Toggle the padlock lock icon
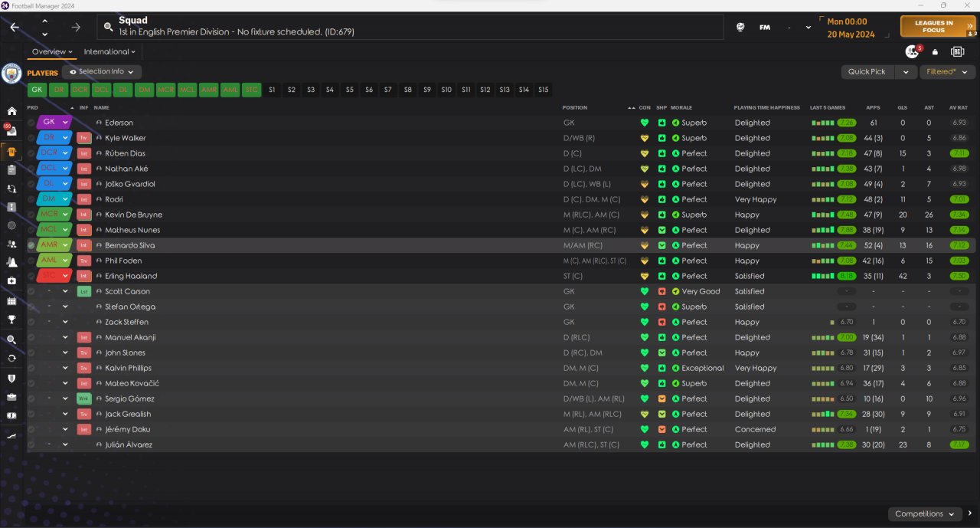The height and width of the screenshot is (528, 980). point(935,52)
